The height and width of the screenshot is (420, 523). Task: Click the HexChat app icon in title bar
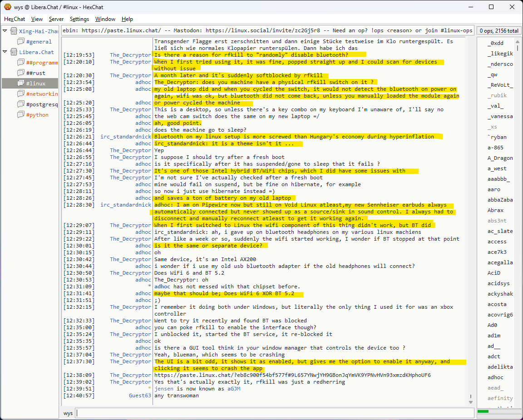8,7
